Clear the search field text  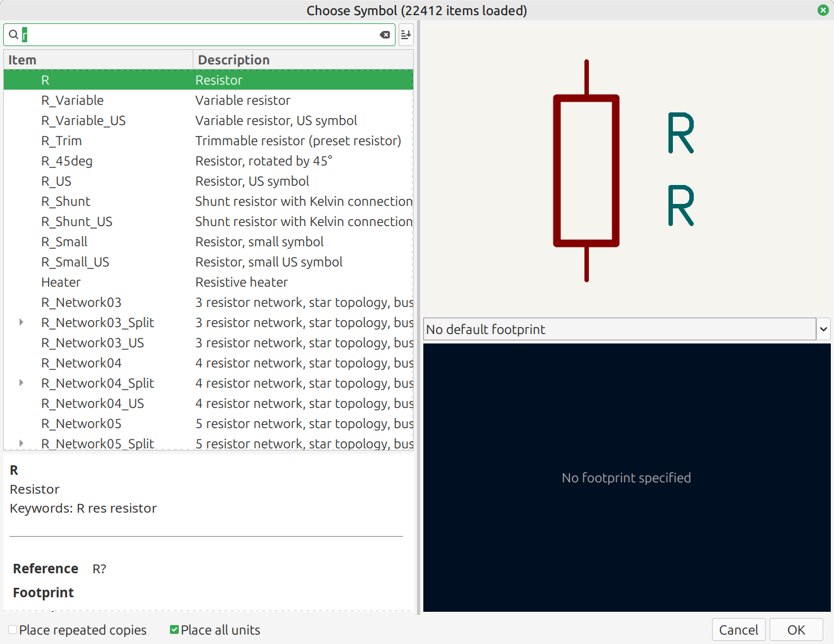384,35
